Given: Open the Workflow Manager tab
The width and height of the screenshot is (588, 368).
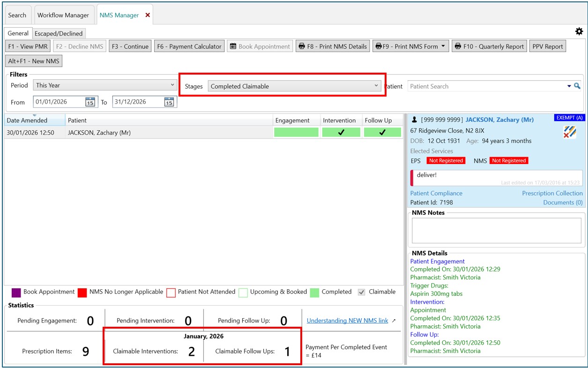Looking at the screenshot, I should tap(63, 15).
